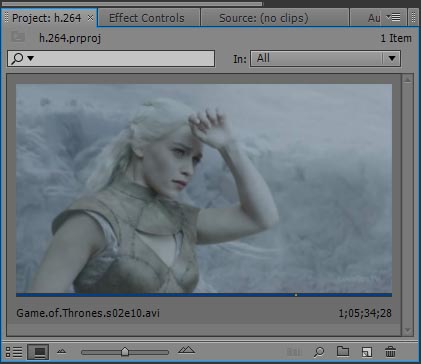The width and height of the screenshot is (421, 364).
Task: Open the Find tool in bottom toolbar
Action: pyautogui.click(x=319, y=352)
